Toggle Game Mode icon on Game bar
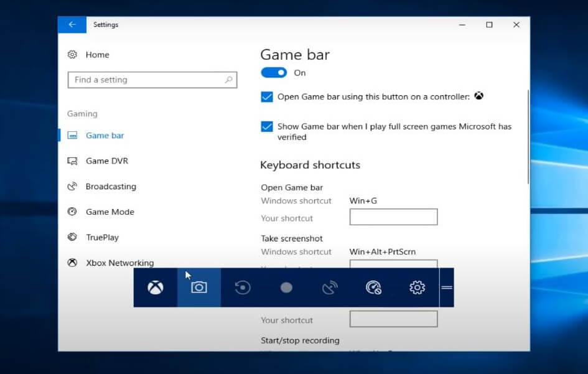 tap(373, 288)
